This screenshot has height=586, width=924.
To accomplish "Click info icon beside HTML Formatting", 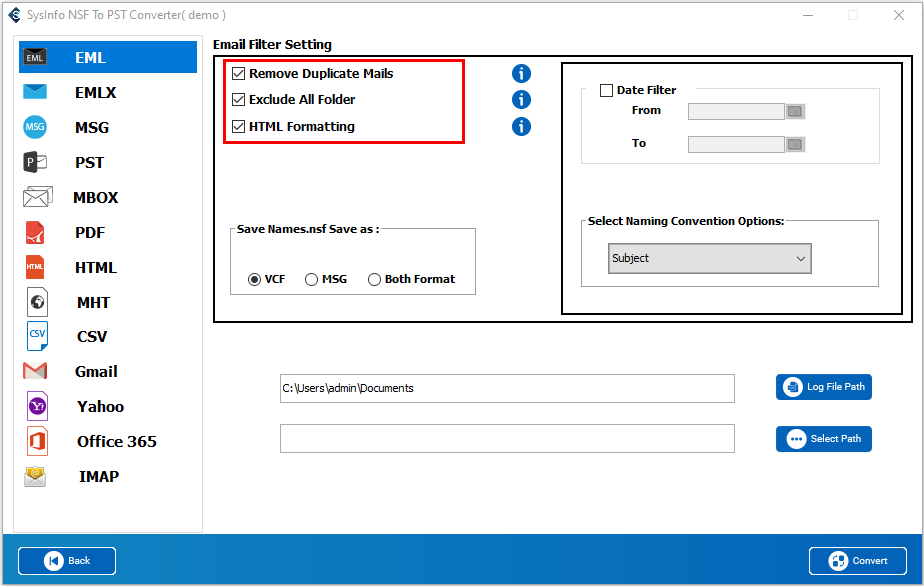I will pyautogui.click(x=521, y=126).
